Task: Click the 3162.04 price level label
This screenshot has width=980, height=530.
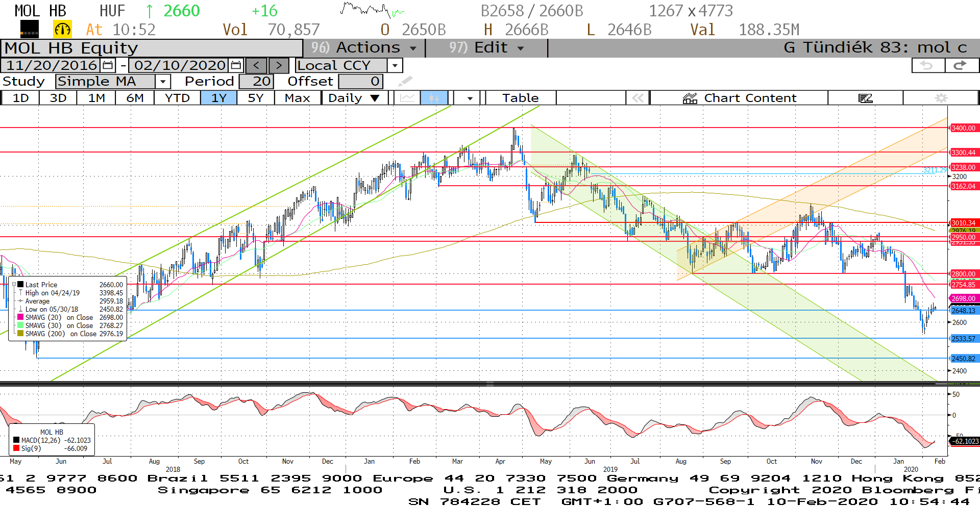Action: [x=964, y=186]
